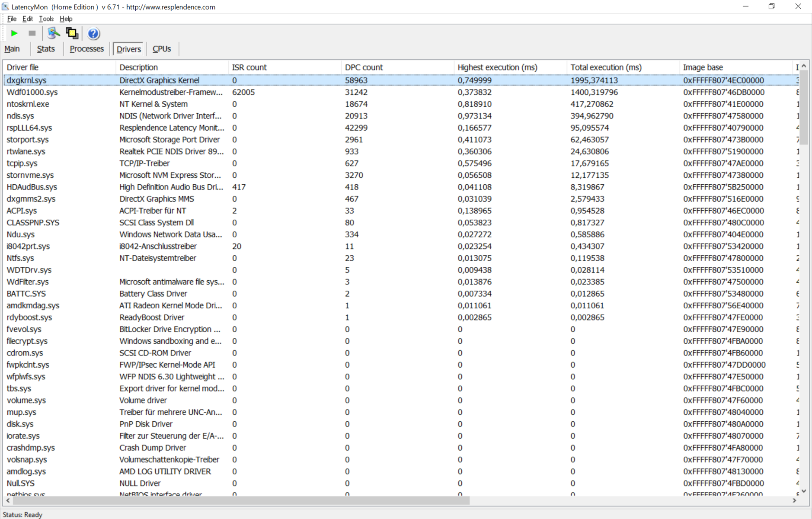
Task: Select the i8042prt.sys driver row
Action: click(401, 247)
